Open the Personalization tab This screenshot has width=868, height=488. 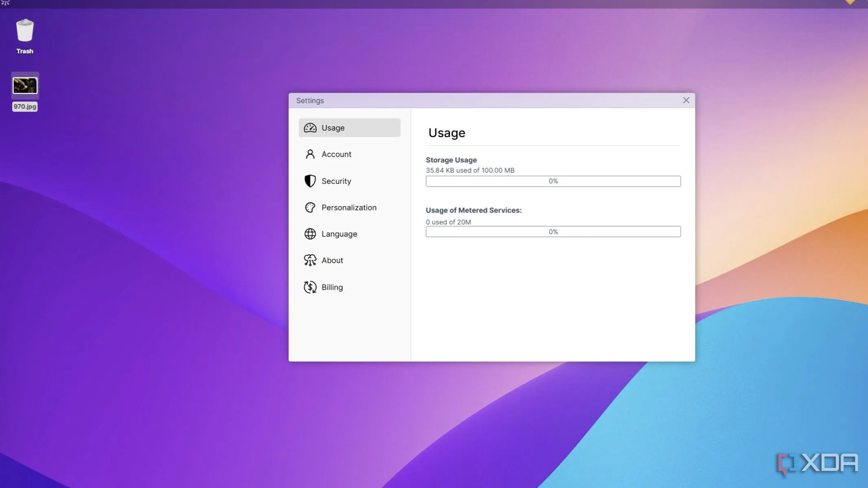click(x=350, y=207)
